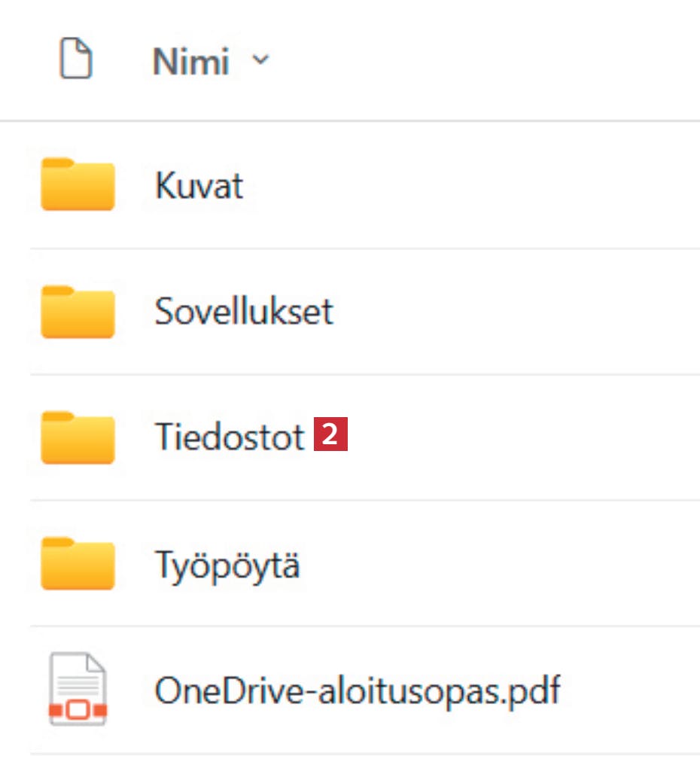Open OneDrive-aloitusopas.pdf by its file name

coord(358,691)
